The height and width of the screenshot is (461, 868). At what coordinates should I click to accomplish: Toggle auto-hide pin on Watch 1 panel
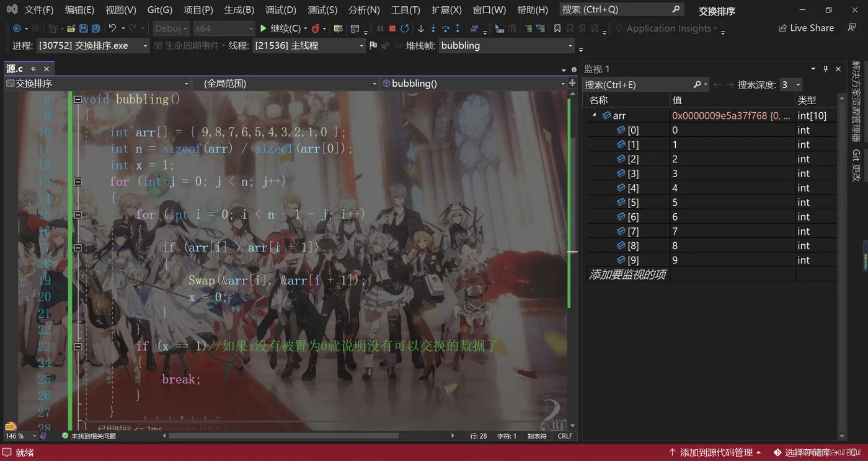coord(826,69)
